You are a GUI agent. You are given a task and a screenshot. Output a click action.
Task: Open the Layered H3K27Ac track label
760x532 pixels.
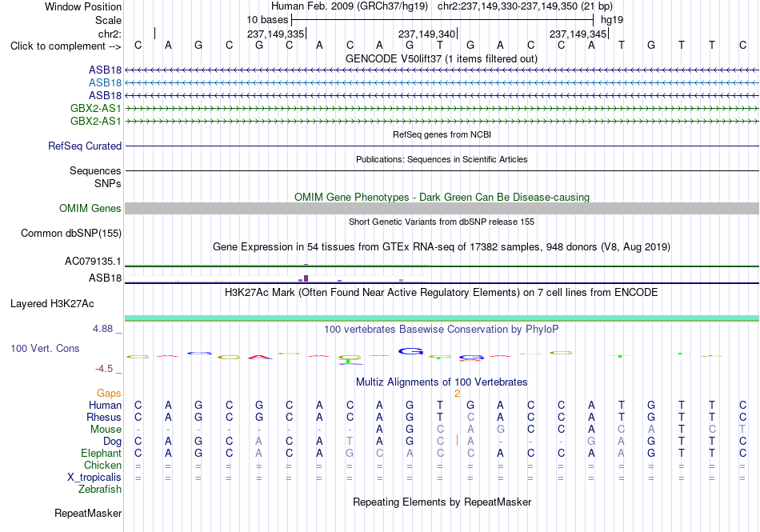click(52, 304)
